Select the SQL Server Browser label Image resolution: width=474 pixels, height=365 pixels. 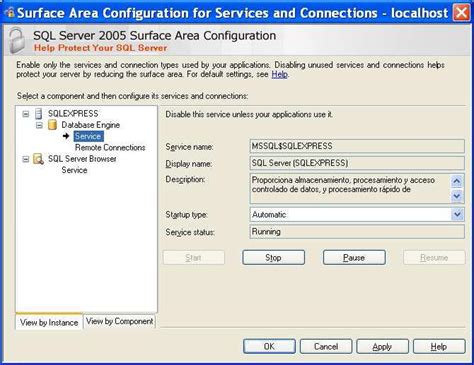click(x=82, y=159)
